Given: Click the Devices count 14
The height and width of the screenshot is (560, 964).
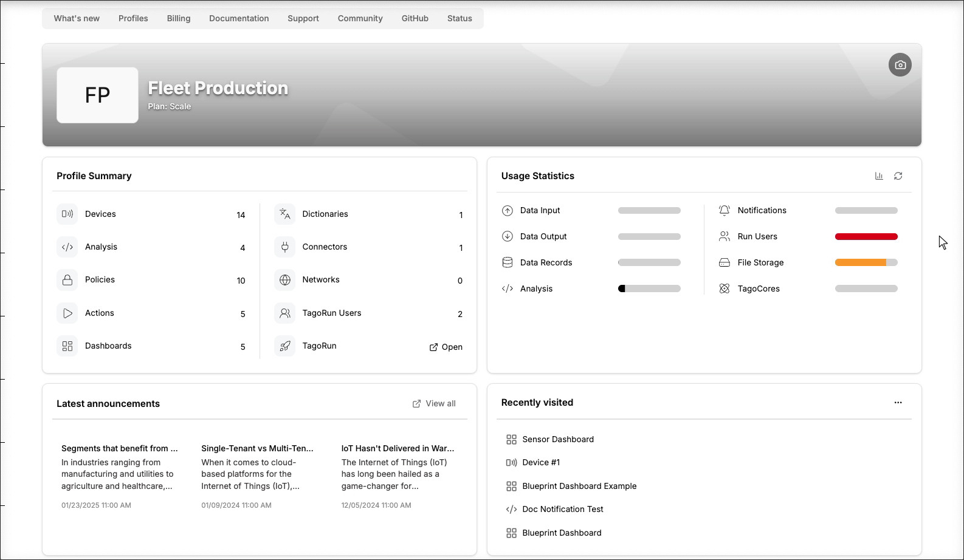Looking at the screenshot, I should pyautogui.click(x=241, y=215).
